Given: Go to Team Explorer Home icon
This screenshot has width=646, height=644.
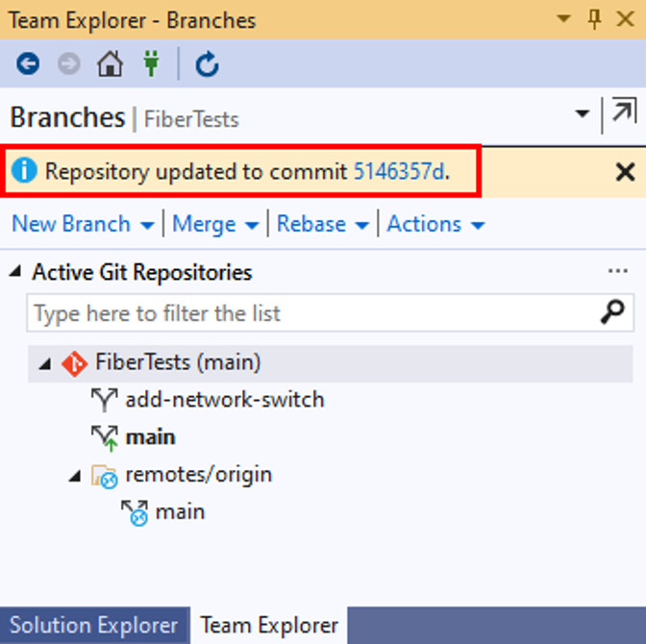Looking at the screenshot, I should point(110,63).
